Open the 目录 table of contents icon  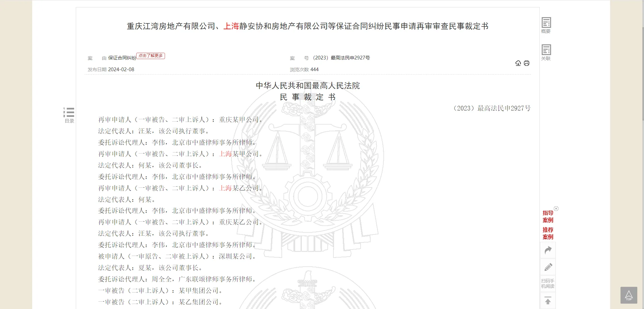pos(69,115)
